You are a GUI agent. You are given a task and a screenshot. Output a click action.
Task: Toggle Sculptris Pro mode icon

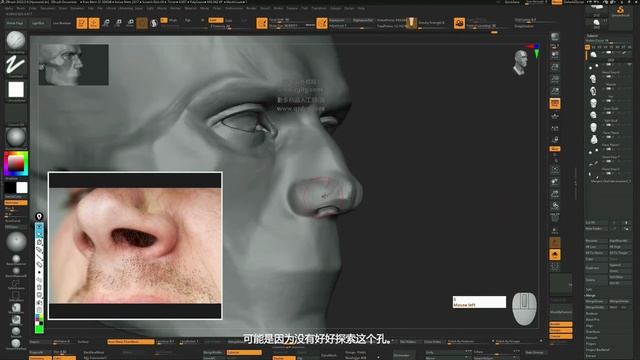tap(154, 23)
